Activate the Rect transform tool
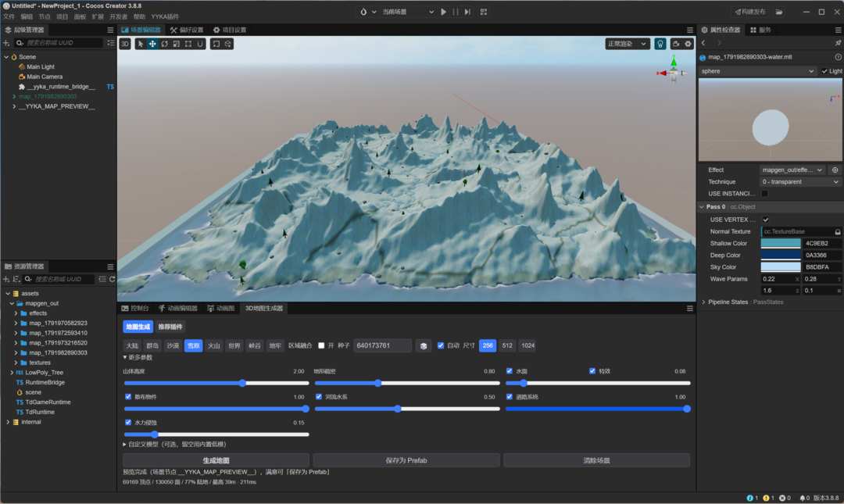This screenshot has height=504, width=844. click(x=188, y=44)
